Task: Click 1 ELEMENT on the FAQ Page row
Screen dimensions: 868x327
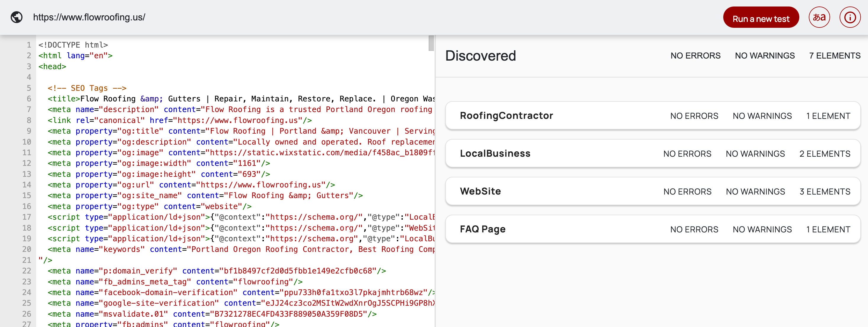Action: [x=828, y=229]
